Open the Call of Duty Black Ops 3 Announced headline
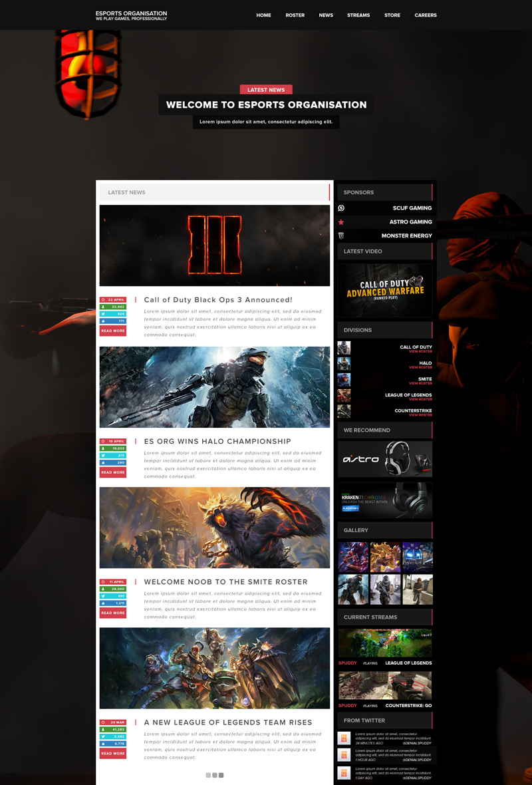Image resolution: width=532 pixels, height=785 pixels. 218,300
